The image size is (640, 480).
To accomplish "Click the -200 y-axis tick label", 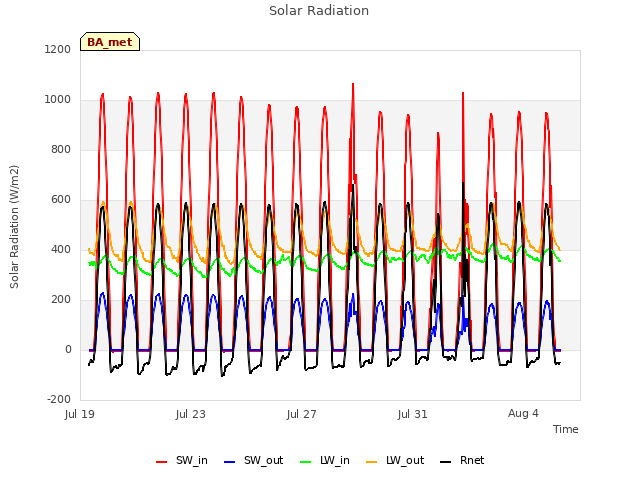I will [x=59, y=399].
